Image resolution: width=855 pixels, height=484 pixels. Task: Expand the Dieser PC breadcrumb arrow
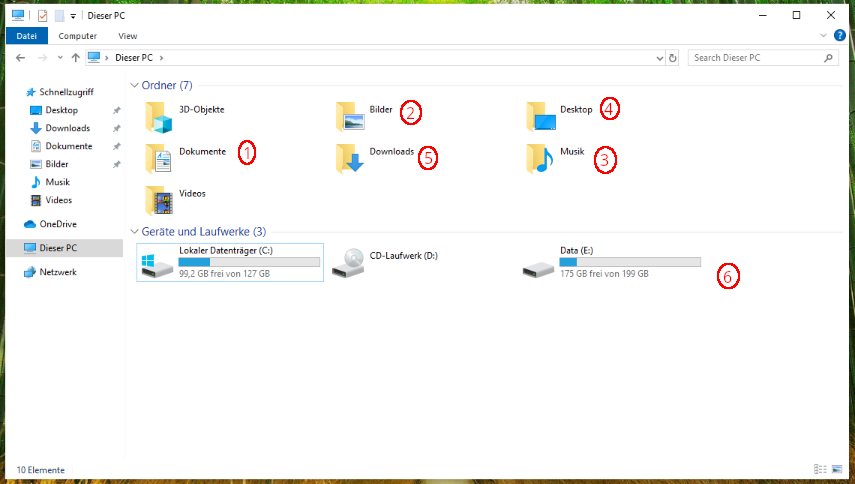161,58
